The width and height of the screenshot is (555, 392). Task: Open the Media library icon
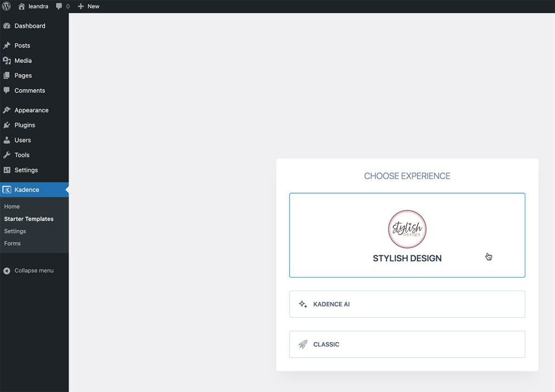[7, 61]
